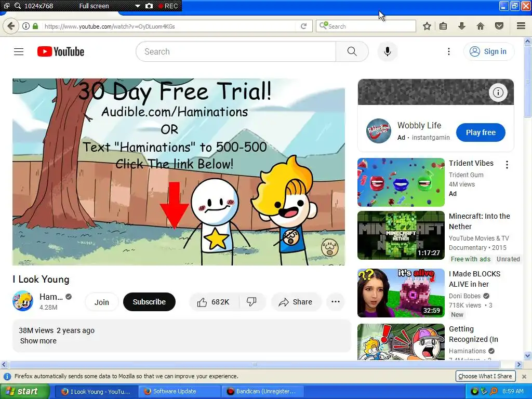Click the Haminations channel avatar
The width and height of the screenshot is (532, 399).
[23, 301]
